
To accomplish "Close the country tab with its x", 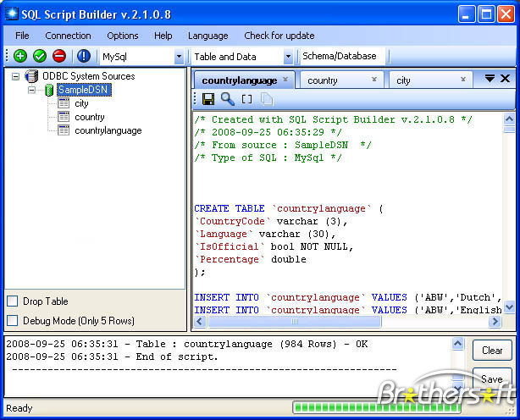I will pyautogui.click(x=374, y=80).
